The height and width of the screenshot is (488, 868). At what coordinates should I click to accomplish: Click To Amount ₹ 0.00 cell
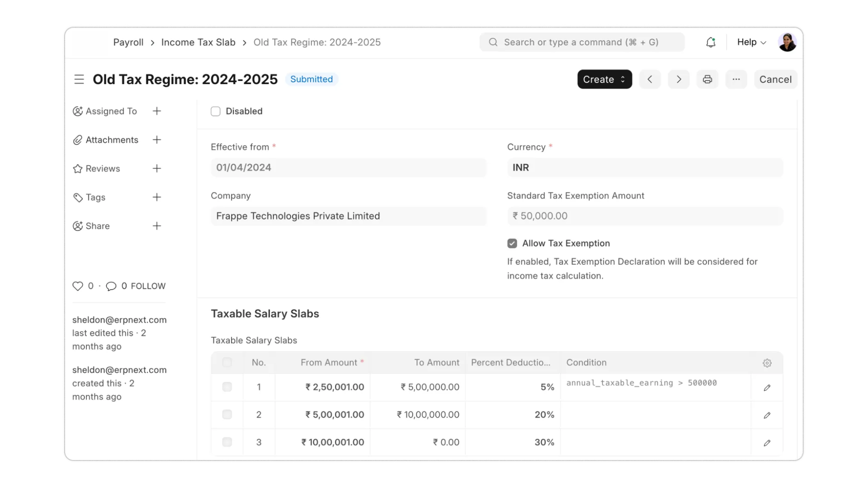418,442
